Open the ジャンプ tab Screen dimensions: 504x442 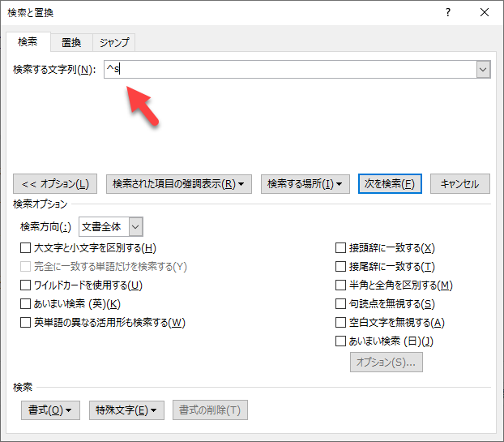[113, 42]
